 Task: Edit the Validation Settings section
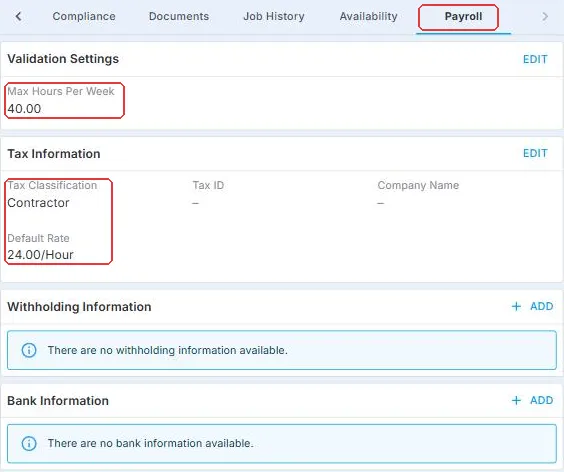tap(535, 59)
